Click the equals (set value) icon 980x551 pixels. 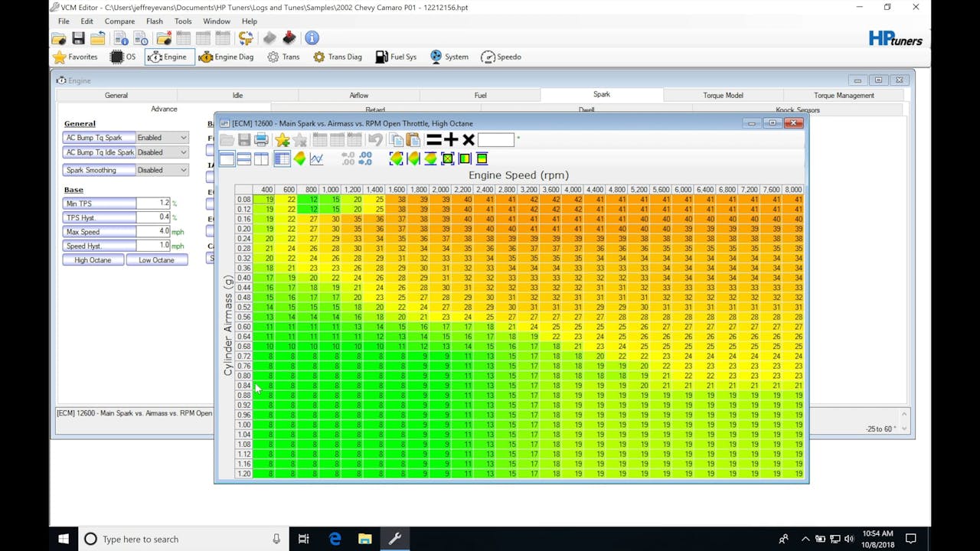(x=434, y=140)
